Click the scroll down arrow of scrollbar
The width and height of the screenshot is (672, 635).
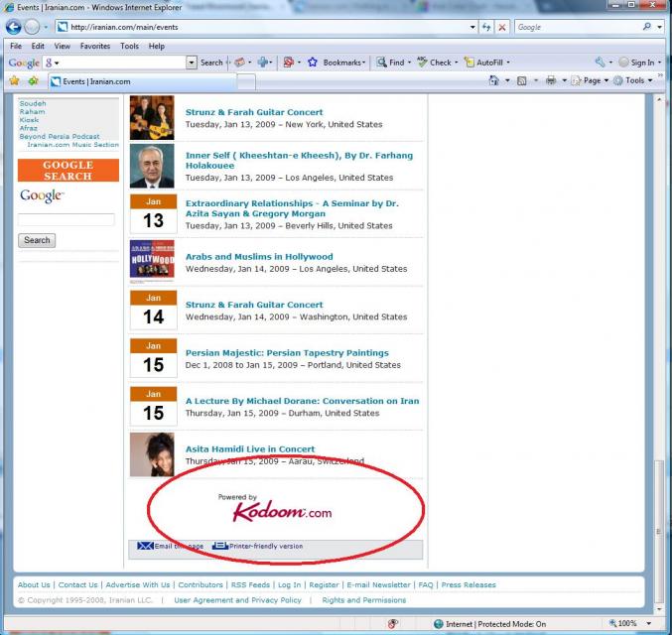[x=659, y=608]
